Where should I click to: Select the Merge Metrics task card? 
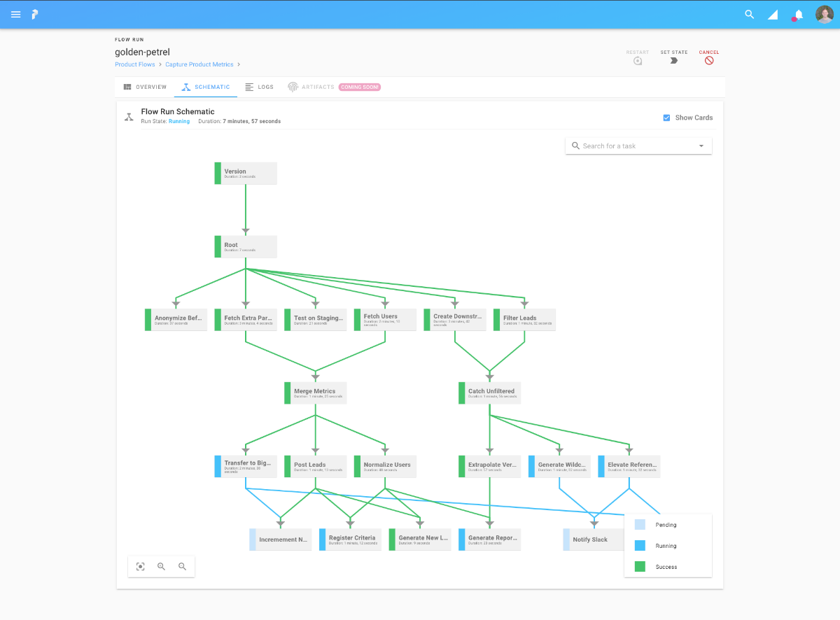315,393
